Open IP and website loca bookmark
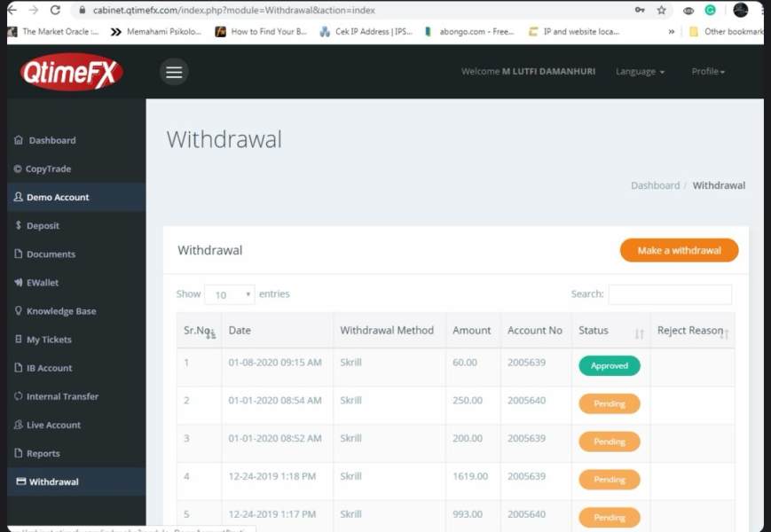 [574, 31]
